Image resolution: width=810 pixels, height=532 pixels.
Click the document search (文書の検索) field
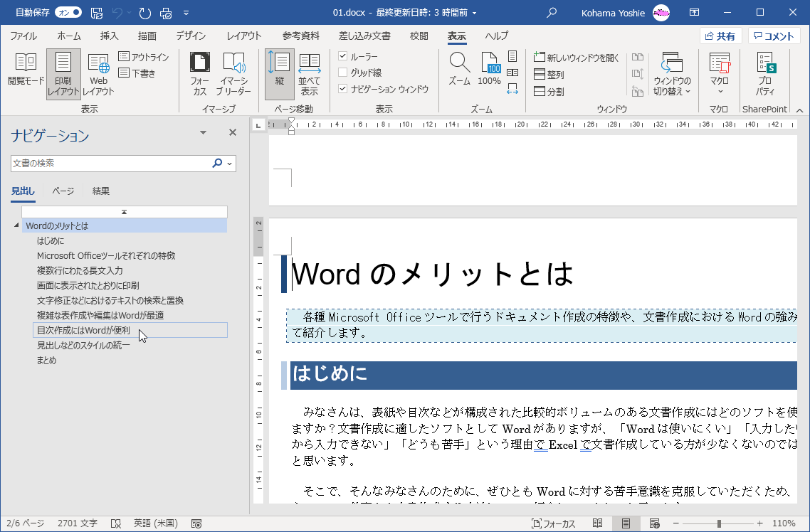click(x=110, y=163)
